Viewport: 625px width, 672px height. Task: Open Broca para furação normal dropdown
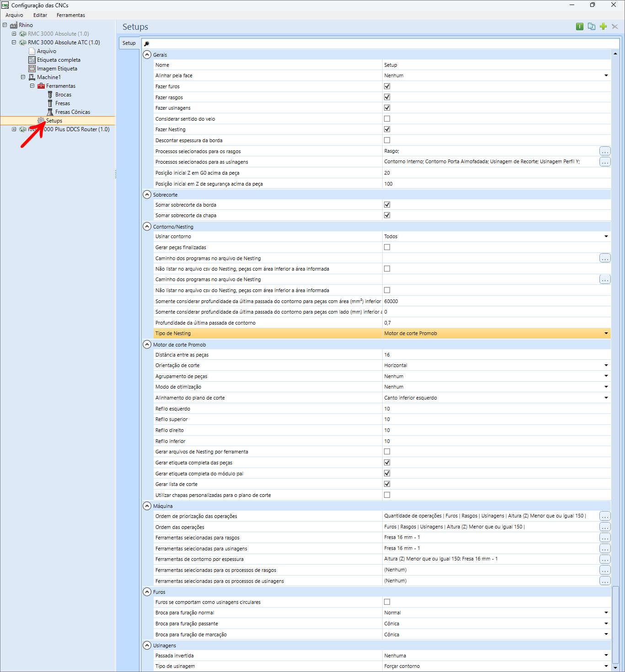click(x=606, y=613)
